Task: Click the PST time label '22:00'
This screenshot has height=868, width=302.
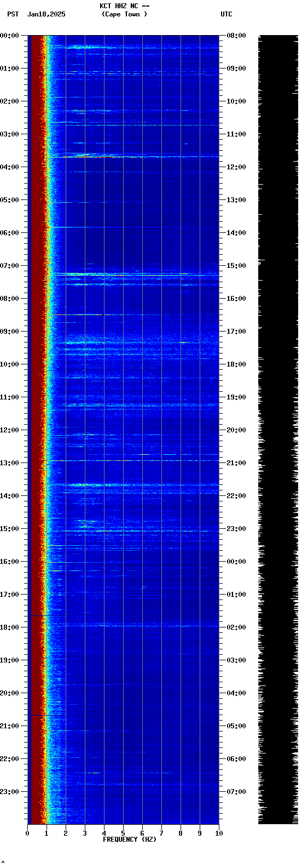Action: click(x=9, y=759)
